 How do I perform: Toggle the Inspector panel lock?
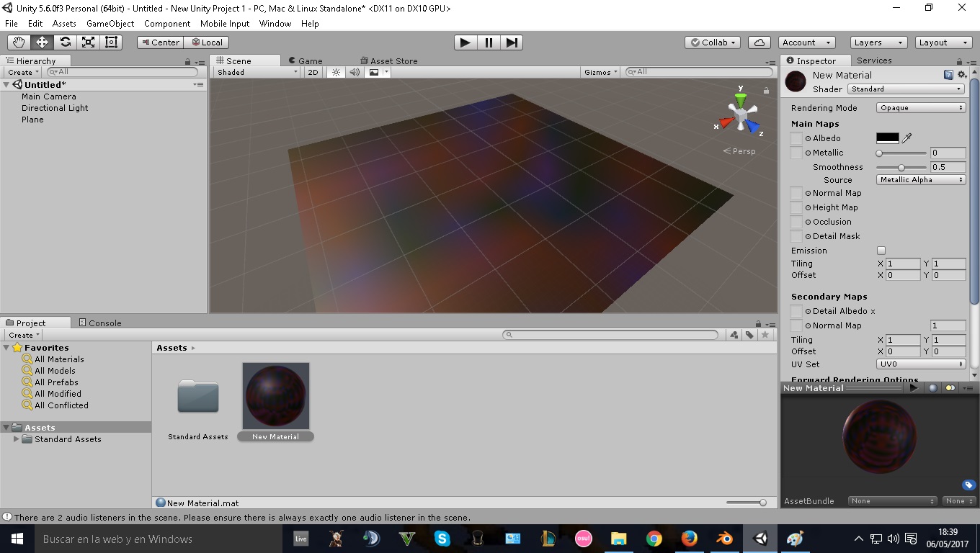(961, 62)
